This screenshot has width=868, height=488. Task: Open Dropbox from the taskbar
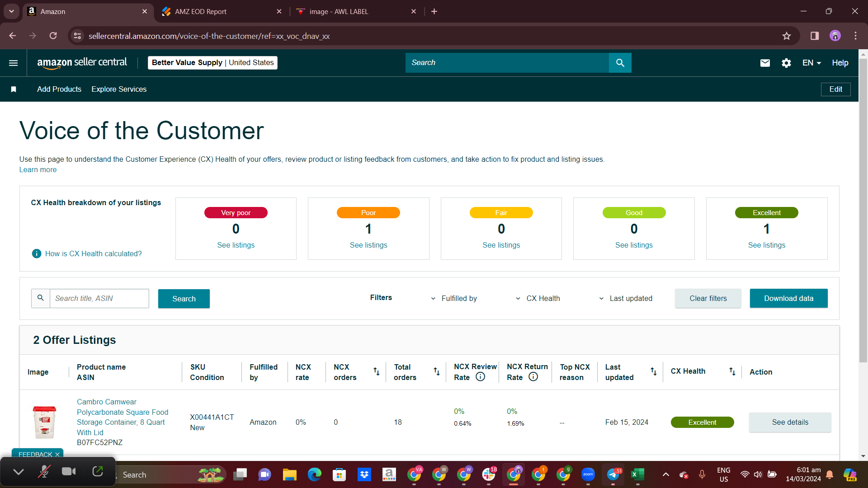364,474
